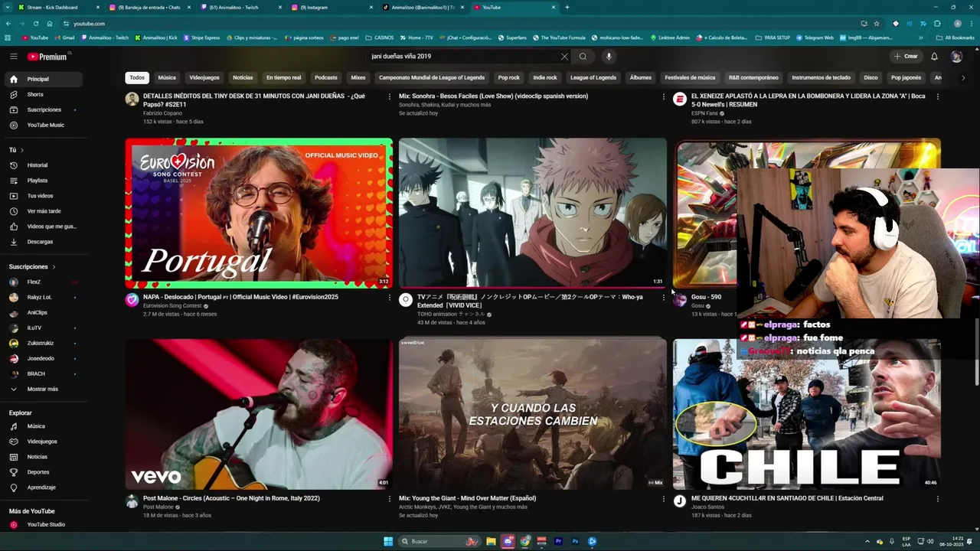The image size is (980, 551).
Task: Open Playlists in the sidebar
Action: coord(42,181)
